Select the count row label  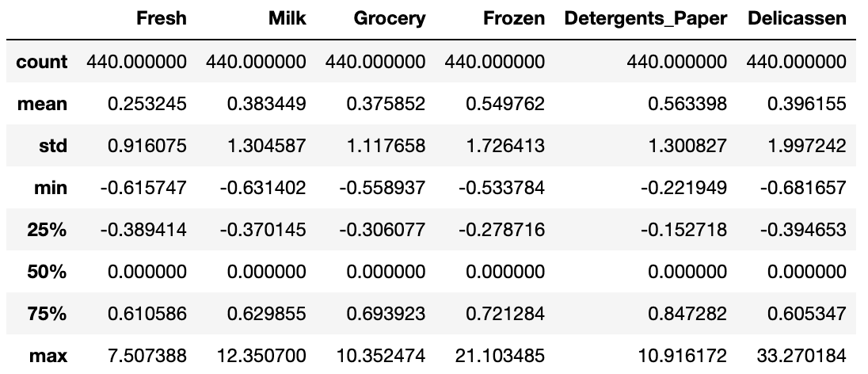[x=42, y=61]
